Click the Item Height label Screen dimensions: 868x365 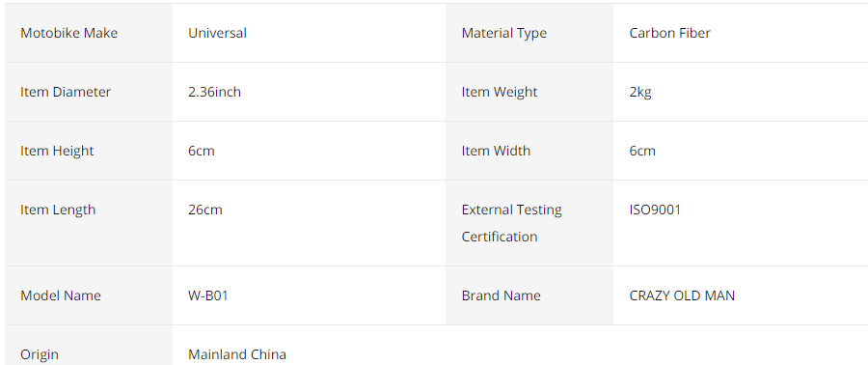click(57, 151)
